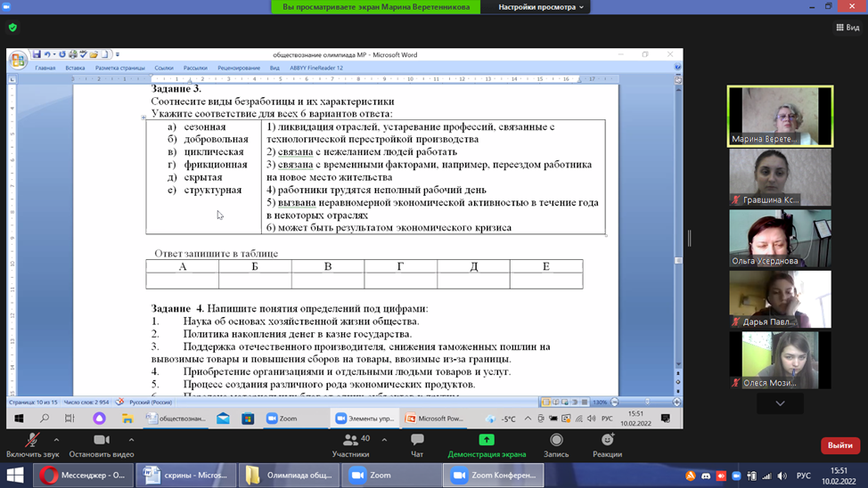Click the green Демонстрация экрана share icon

487,440
